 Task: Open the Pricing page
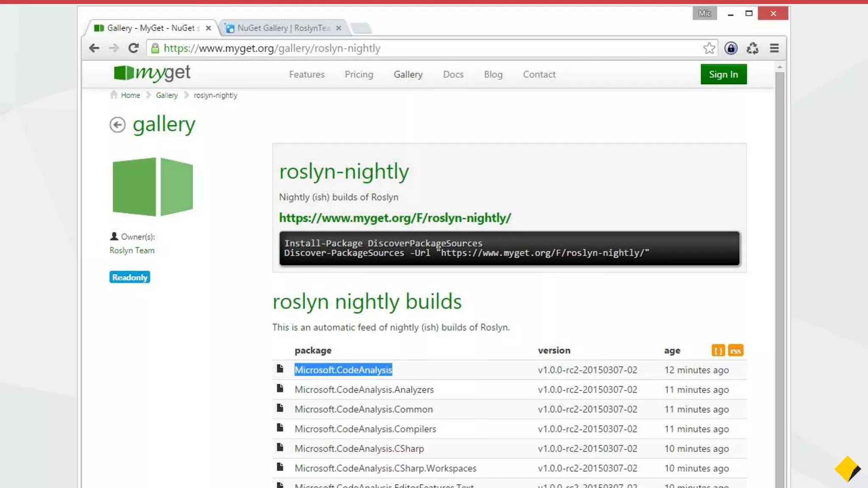pos(359,75)
